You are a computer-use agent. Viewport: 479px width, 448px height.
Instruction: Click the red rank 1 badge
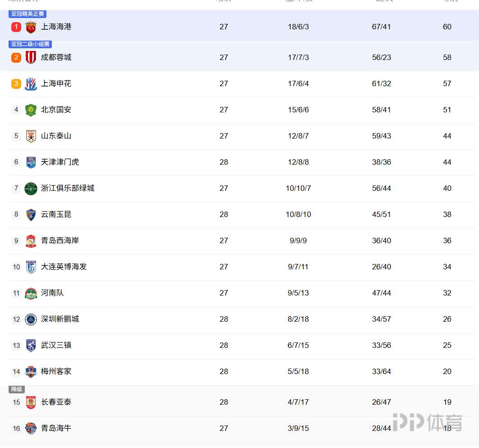point(16,27)
